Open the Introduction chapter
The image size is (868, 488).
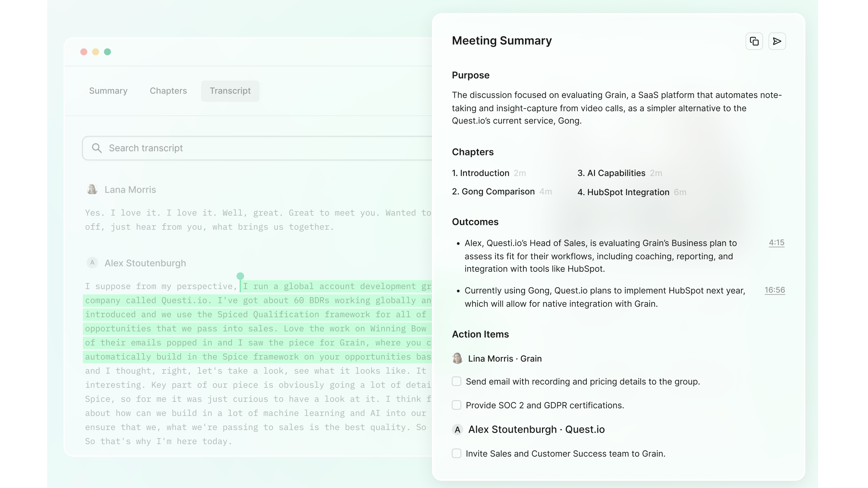pos(484,173)
